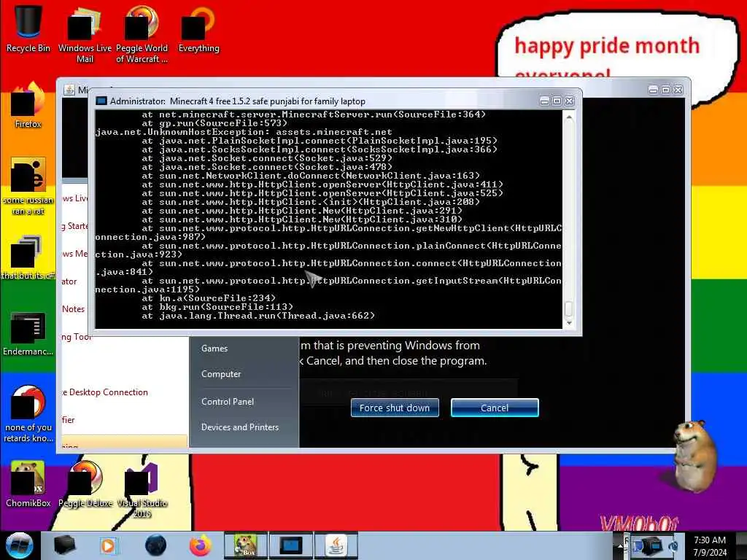Viewport: 747px width, 560px height.
Task: Open the 'some russian ran a rat' icon
Action: pyautogui.click(x=28, y=186)
